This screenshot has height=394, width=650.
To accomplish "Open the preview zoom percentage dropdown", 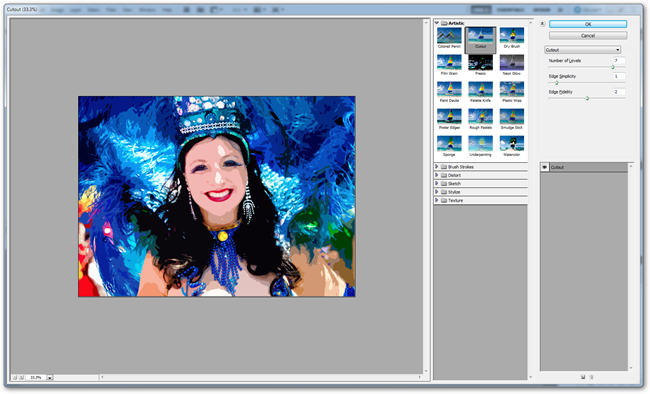I will [x=50, y=377].
